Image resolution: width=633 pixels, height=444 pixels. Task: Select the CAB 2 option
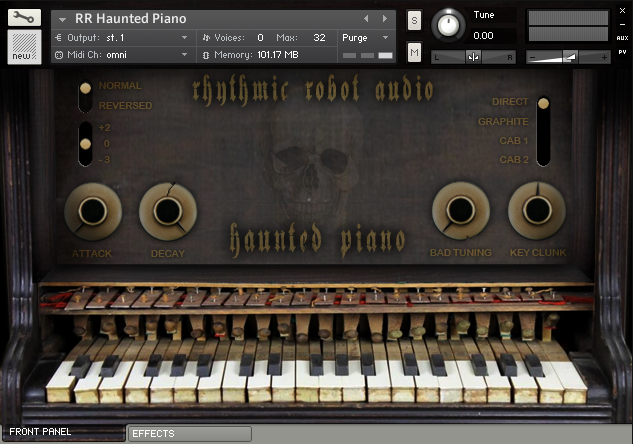[514, 160]
